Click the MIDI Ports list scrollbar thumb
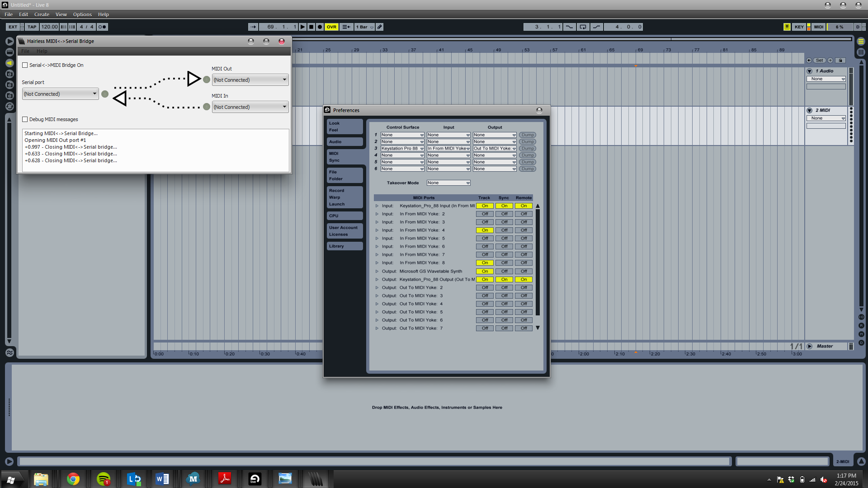Screen dimensions: 868x488 pos(538,262)
